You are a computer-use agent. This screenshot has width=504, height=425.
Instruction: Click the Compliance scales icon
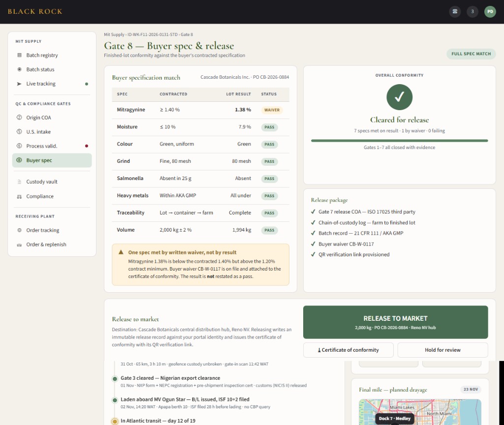(19, 196)
